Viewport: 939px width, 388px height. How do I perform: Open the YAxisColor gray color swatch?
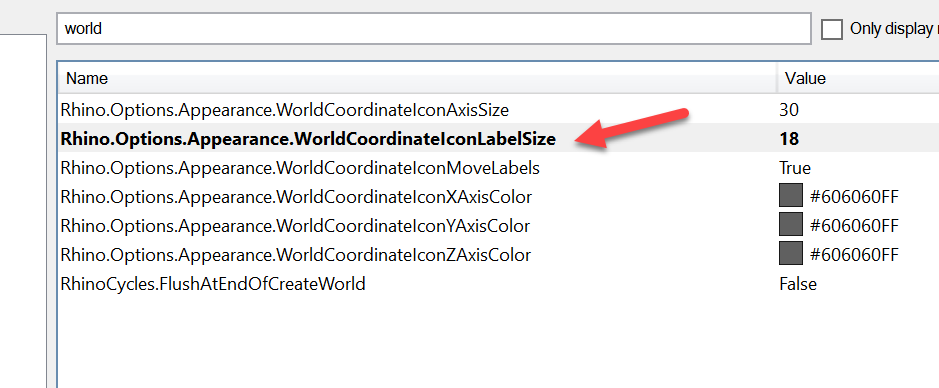click(790, 225)
